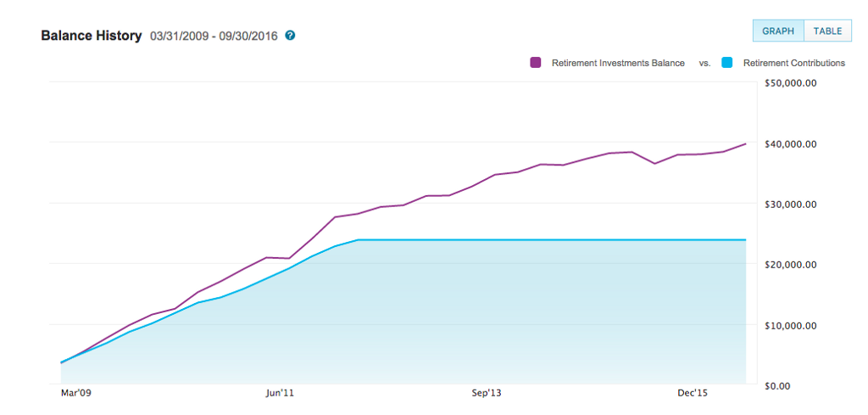Click the $20,000.00 y-axis label
The image size is (868, 415).
[x=790, y=264]
